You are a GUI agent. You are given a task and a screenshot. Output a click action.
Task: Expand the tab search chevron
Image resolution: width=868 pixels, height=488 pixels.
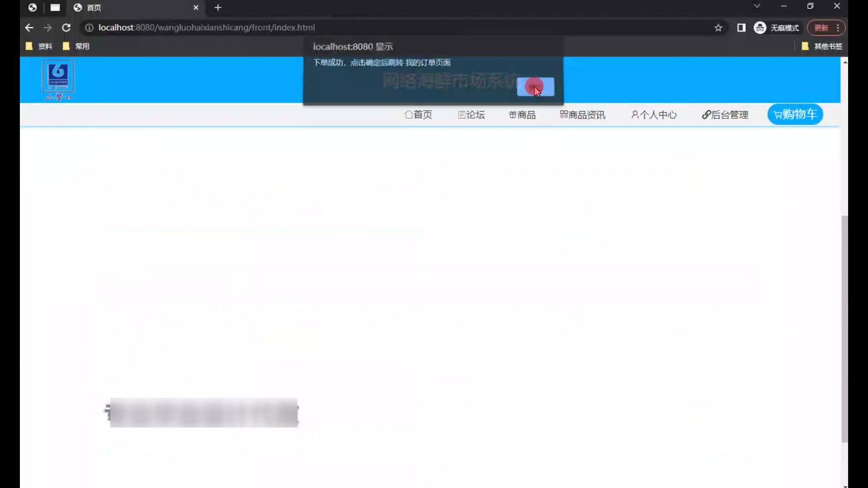757,6
